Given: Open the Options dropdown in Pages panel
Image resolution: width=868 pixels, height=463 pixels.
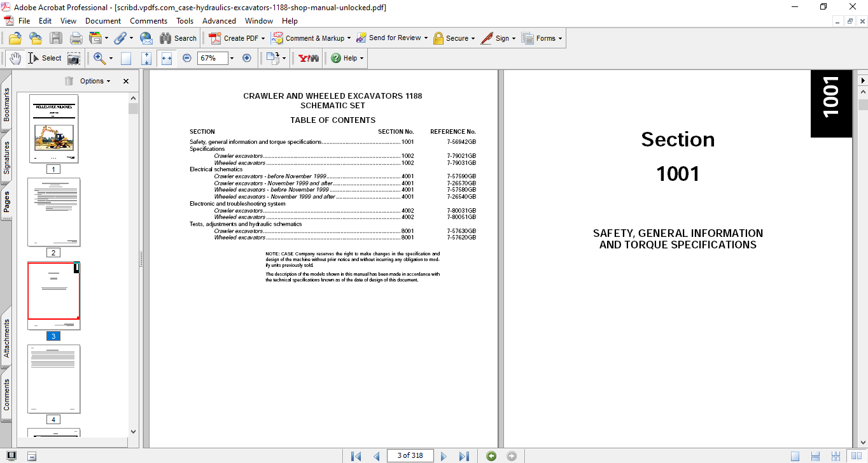Looking at the screenshot, I should pyautogui.click(x=95, y=81).
